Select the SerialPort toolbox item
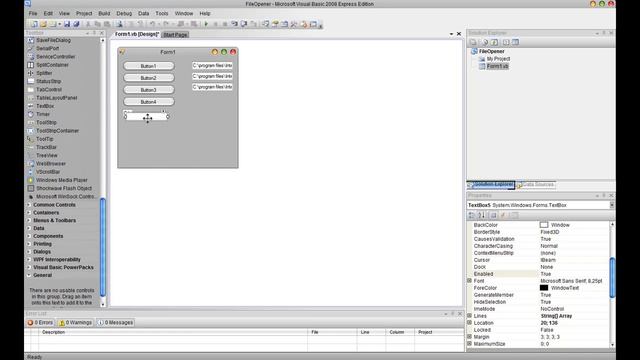Image resolution: width=640 pixels, height=360 pixels. tap(47, 49)
